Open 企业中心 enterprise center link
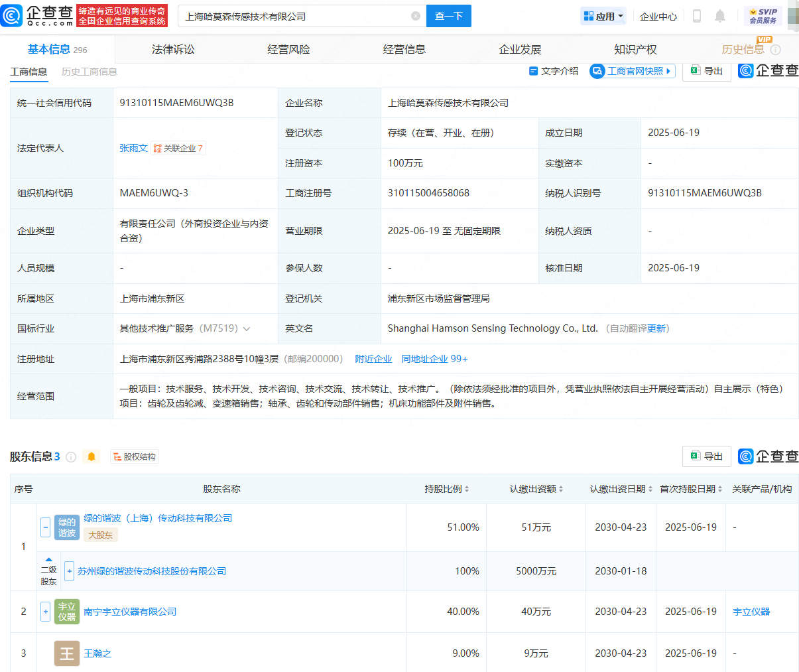This screenshot has height=672, width=799. tap(658, 16)
